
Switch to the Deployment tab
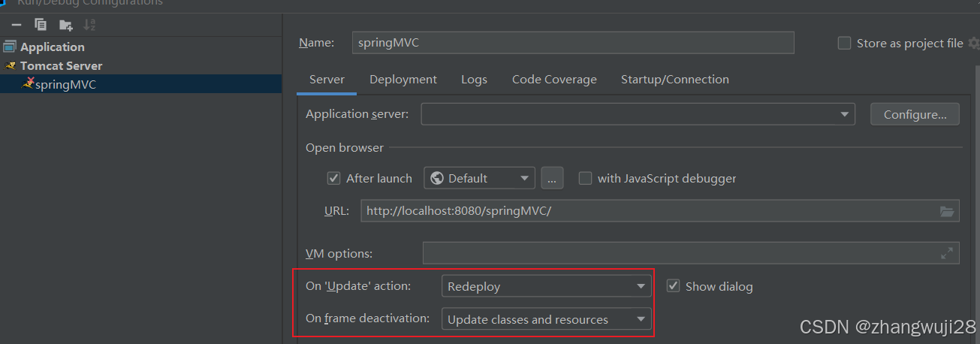[403, 80]
